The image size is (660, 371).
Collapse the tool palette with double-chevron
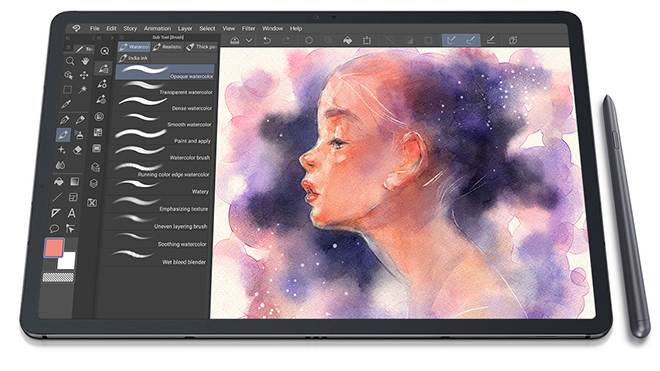pyautogui.click(x=67, y=38)
